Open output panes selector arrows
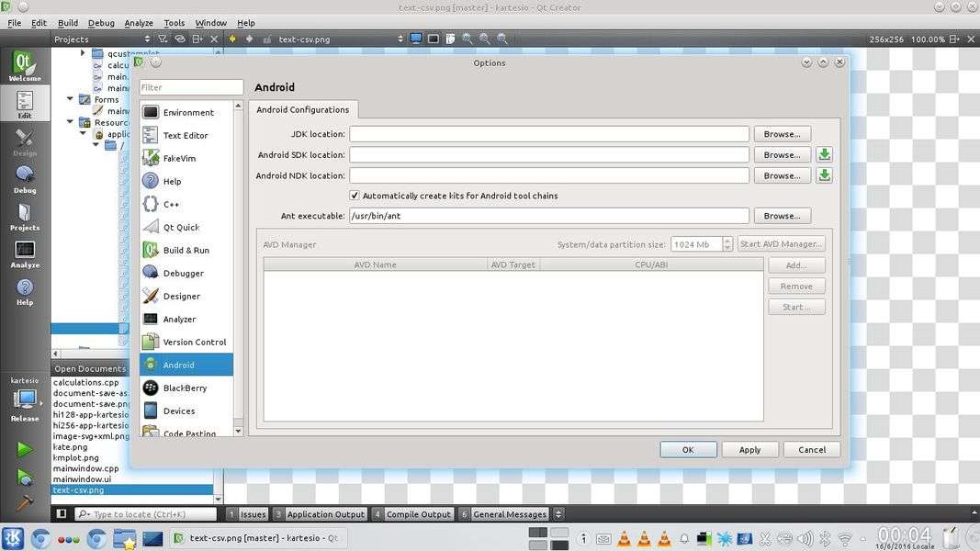Viewport: 980px width, 551px height. pos(558,514)
